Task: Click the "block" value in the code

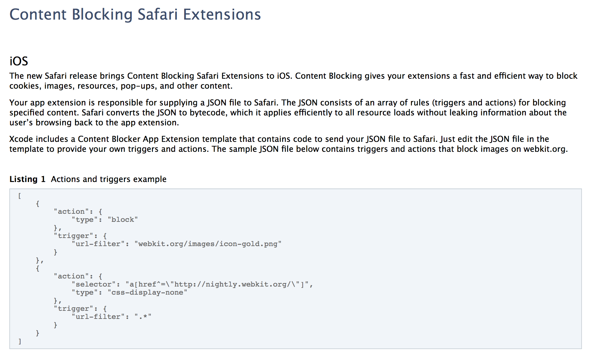Action: 123,220
